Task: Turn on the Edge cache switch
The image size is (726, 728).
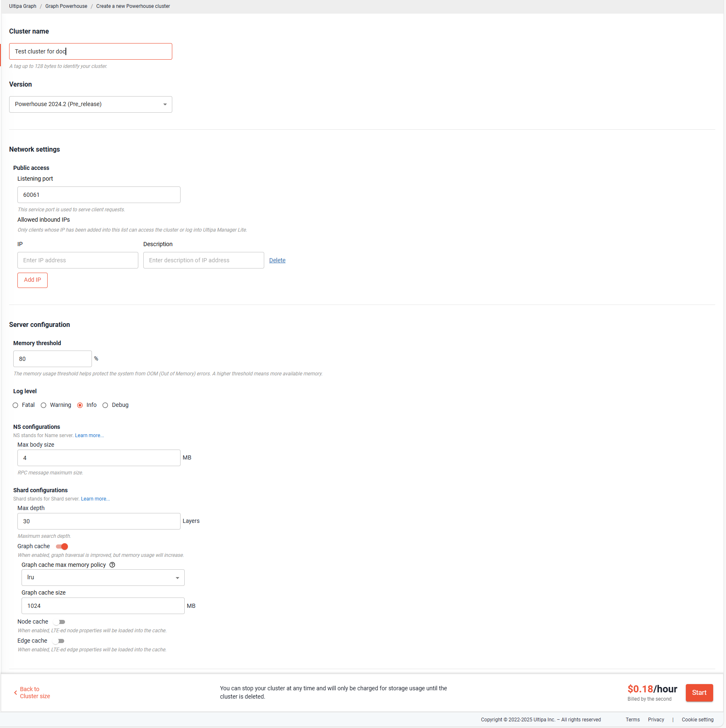Action: [x=59, y=641]
